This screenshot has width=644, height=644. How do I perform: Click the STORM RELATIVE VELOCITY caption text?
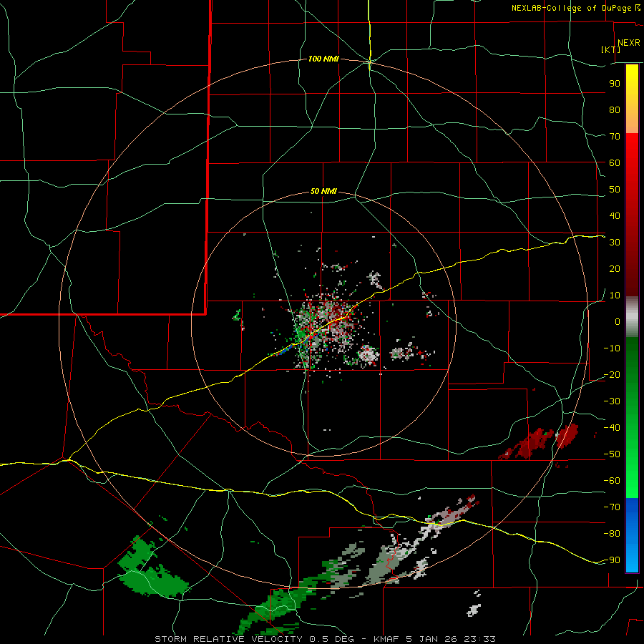pos(228,639)
